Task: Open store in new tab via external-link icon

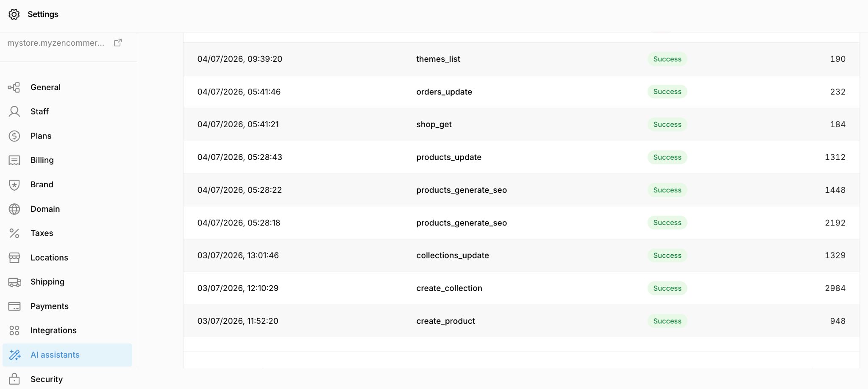Action: 118,43
